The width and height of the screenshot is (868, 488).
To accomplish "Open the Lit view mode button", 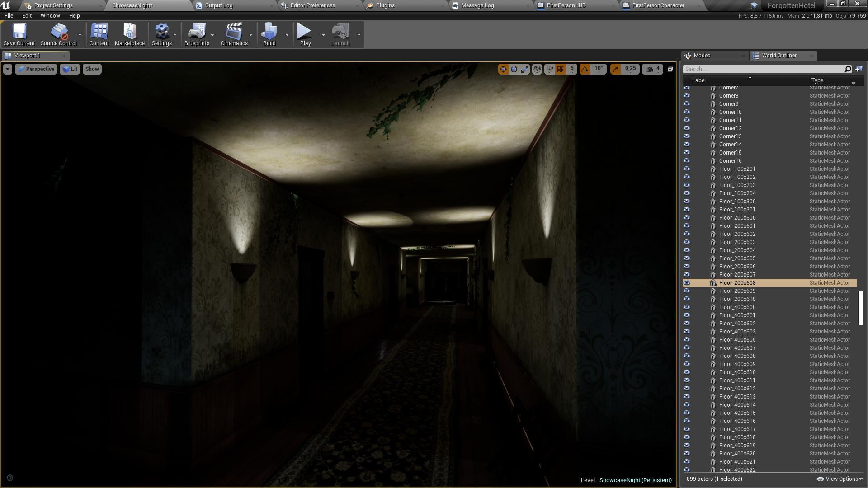I will pyautogui.click(x=70, y=69).
